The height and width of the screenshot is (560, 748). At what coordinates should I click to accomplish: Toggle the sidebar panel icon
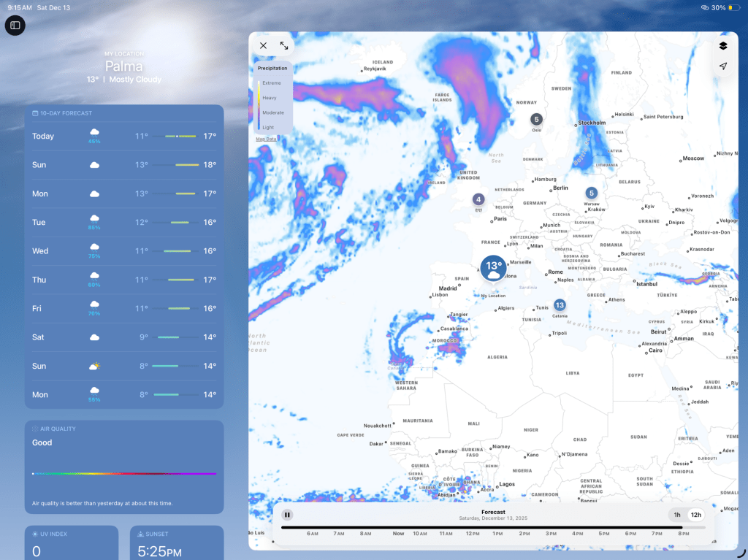click(15, 26)
